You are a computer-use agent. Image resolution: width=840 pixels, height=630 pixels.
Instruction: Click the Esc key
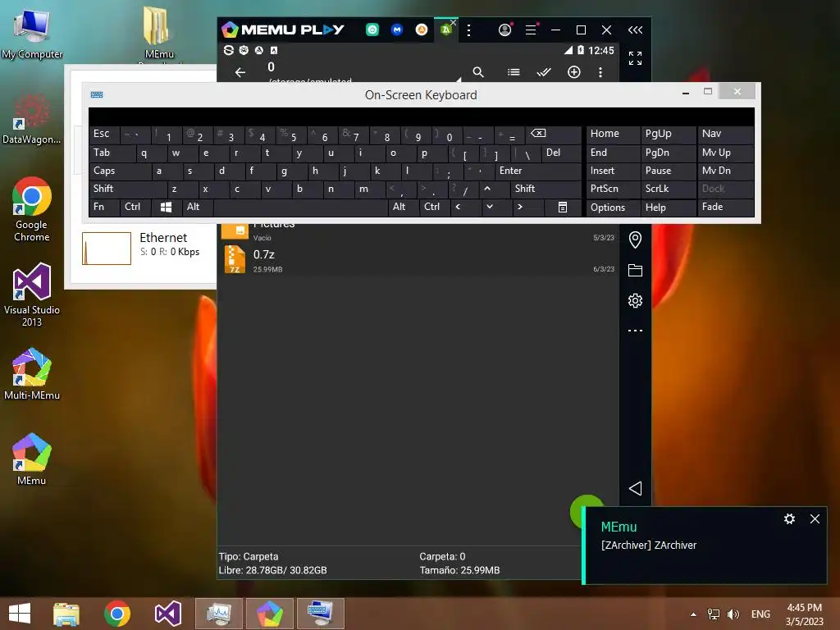(x=104, y=134)
